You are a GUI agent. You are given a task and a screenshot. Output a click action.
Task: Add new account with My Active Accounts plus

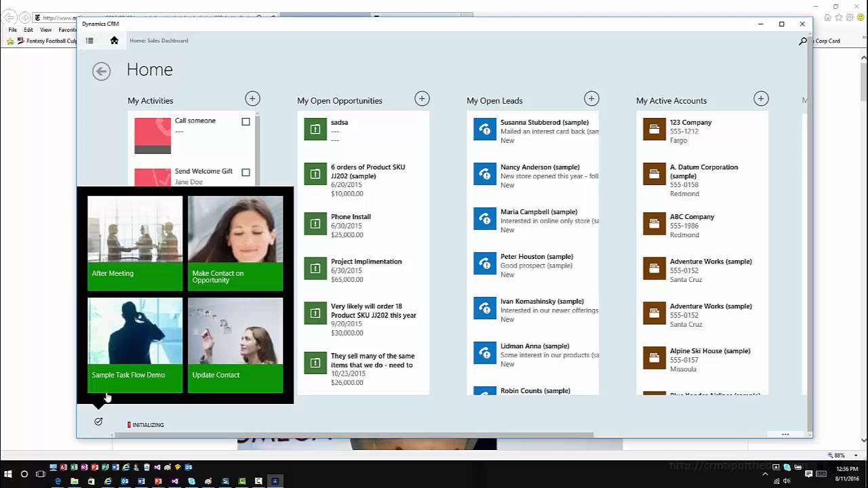pyautogui.click(x=761, y=99)
